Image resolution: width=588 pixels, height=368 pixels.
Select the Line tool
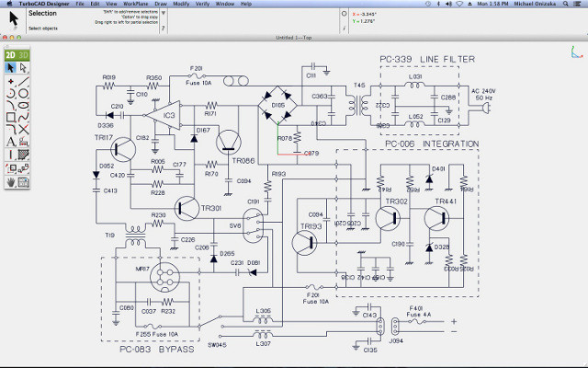(x=23, y=81)
